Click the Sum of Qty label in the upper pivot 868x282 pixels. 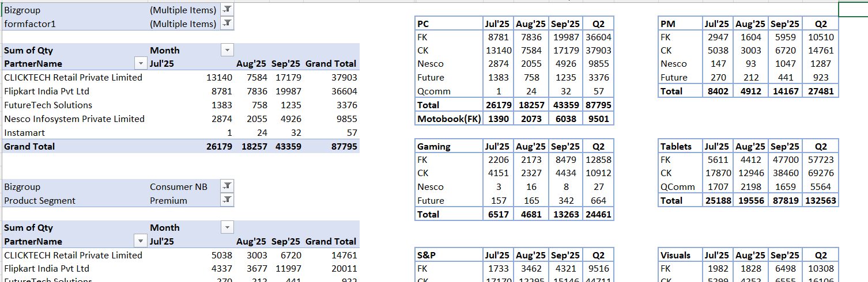coord(29,50)
